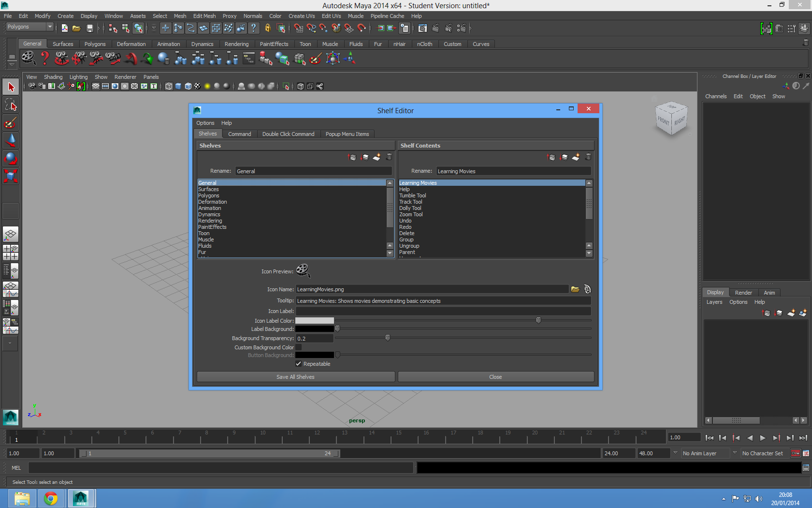This screenshot has width=812, height=508.
Task: Select the Rotate Tool sphere icon
Action: 11,158
